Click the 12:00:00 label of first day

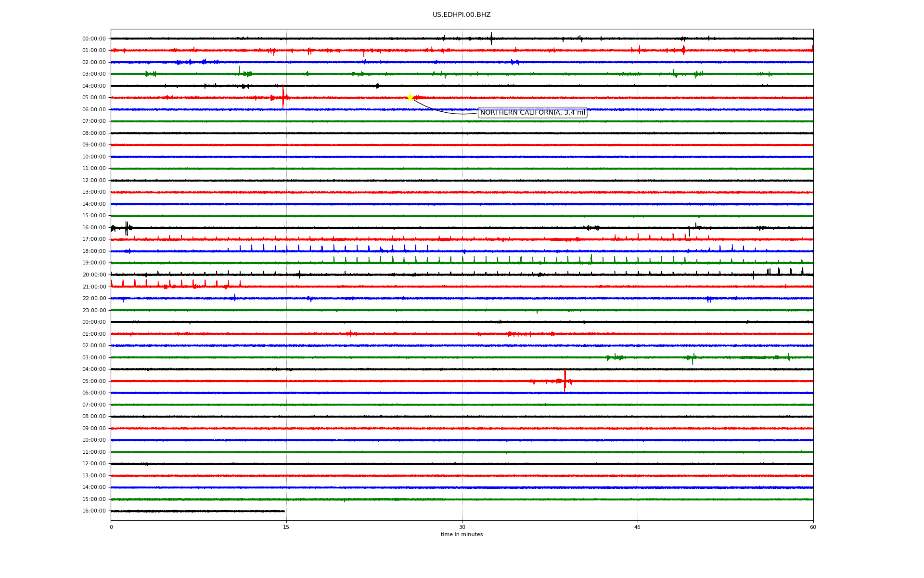point(94,181)
